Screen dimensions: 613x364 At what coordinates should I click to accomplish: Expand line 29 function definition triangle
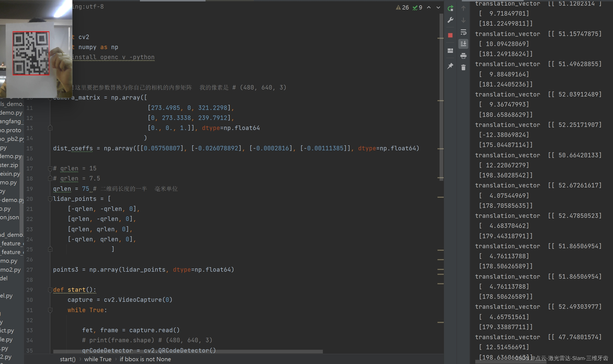coord(49,290)
